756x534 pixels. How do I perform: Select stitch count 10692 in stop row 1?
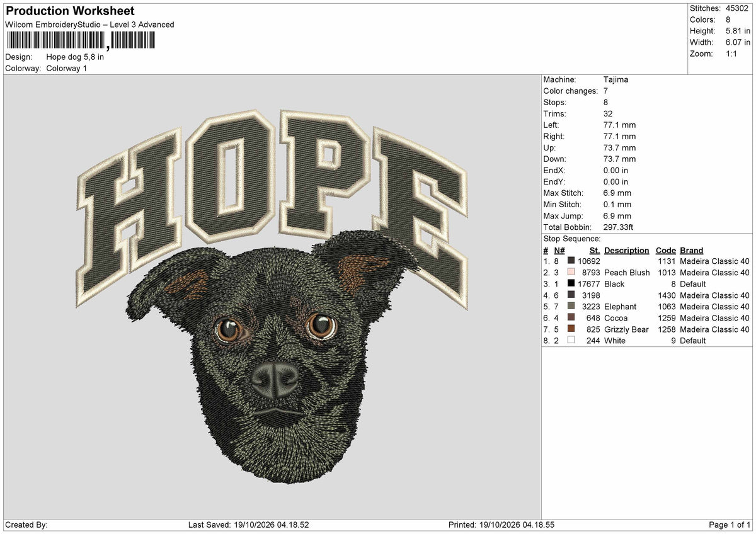click(588, 261)
